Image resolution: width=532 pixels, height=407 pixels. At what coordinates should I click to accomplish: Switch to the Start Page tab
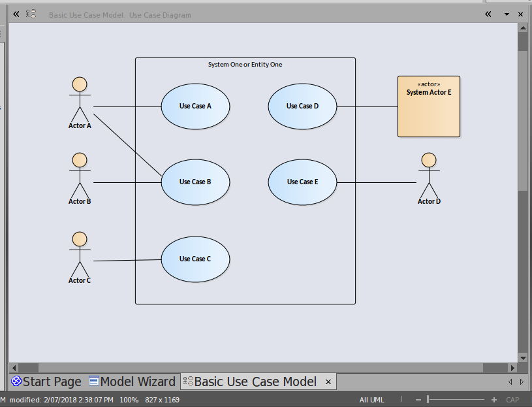point(46,382)
